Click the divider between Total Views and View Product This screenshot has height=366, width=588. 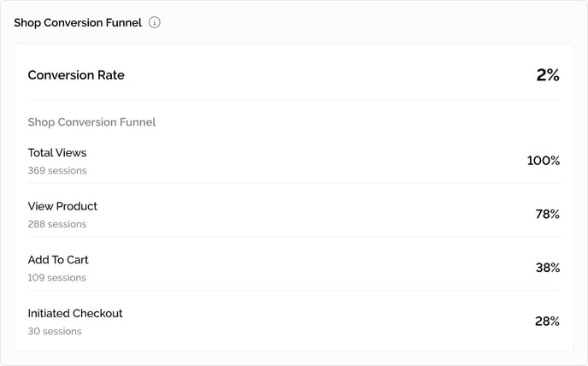[294, 183]
